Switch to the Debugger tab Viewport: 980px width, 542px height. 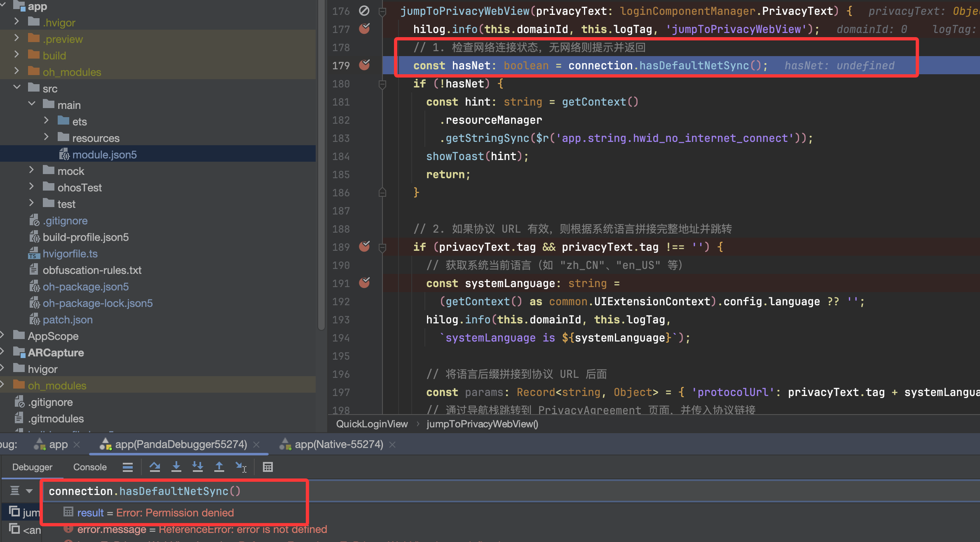pos(32,467)
